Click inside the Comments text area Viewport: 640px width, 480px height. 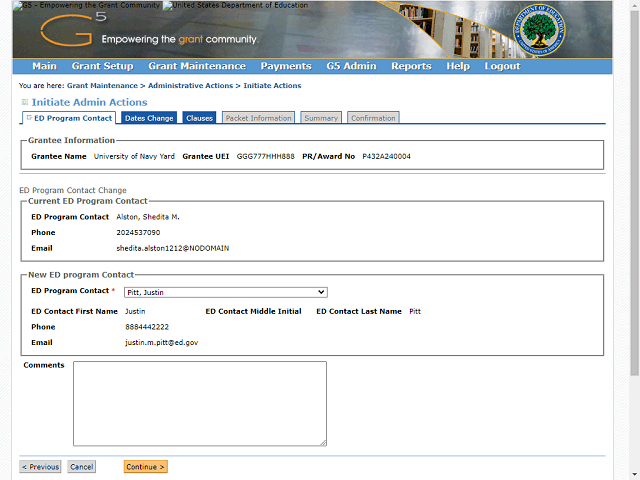point(200,403)
